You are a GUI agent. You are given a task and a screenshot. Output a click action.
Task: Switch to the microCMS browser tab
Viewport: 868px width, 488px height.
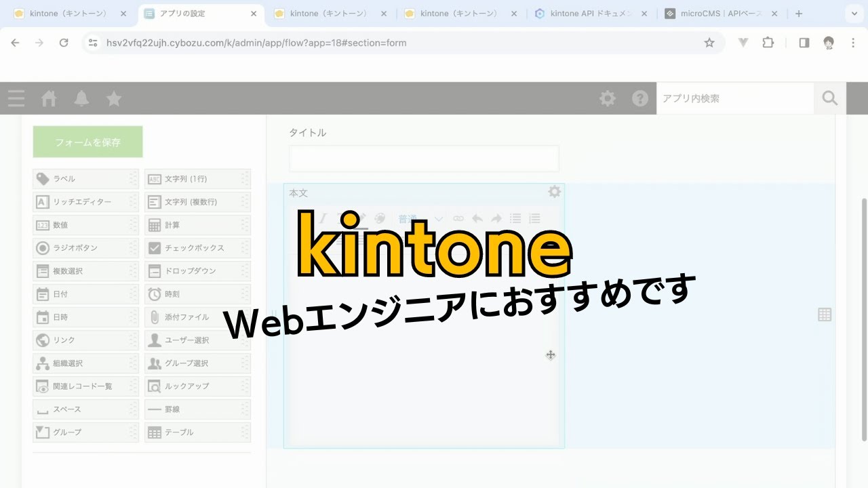[721, 14]
